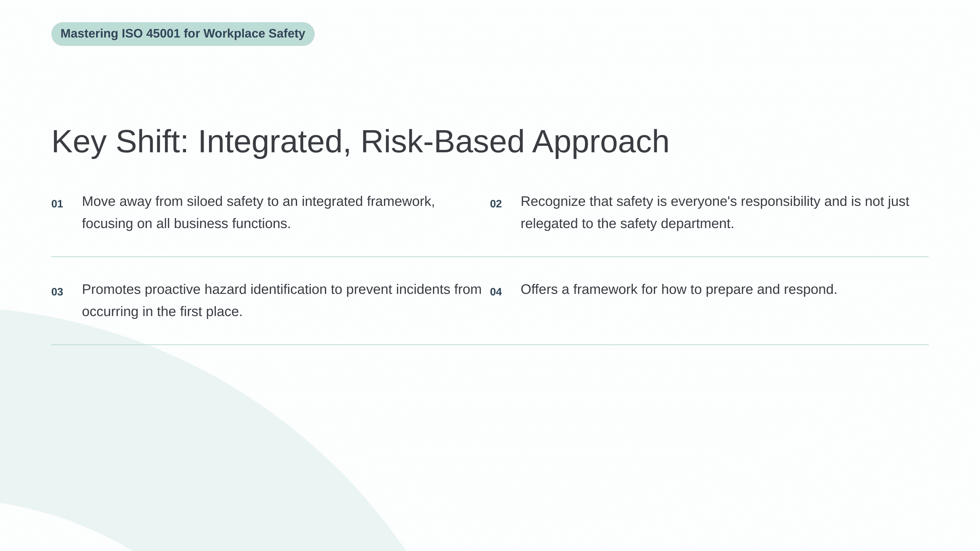Image resolution: width=980 pixels, height=551 pixels.
Task: Click 'Workplace Safety' in the header pill
Action: pos(254,34)
